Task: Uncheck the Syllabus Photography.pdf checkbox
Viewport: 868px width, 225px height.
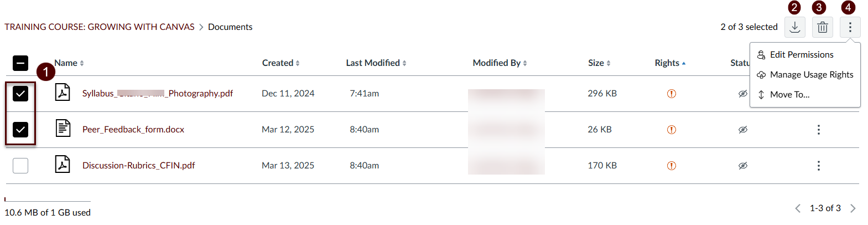Action: tap(20, 94)
